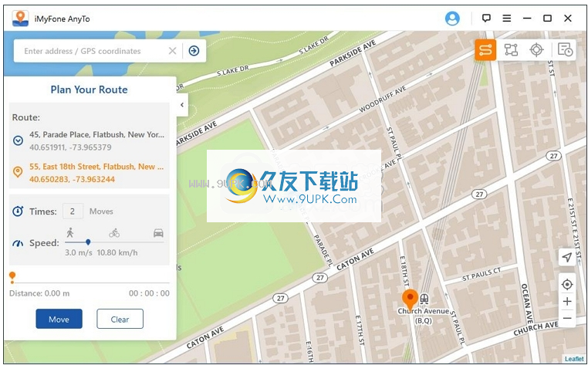This screenshot has width=588, height=372.
Task: Edit the Times moves number field
Action: tap(73, 211)
